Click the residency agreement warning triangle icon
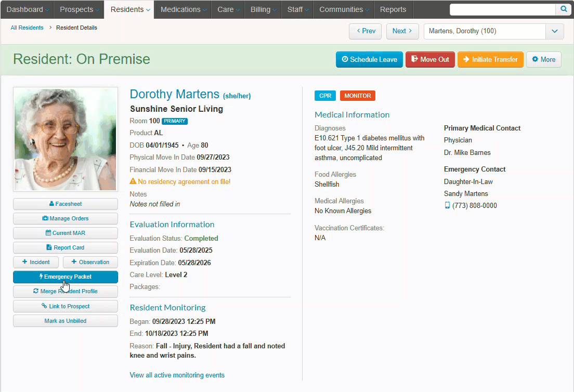 [133, 181]
